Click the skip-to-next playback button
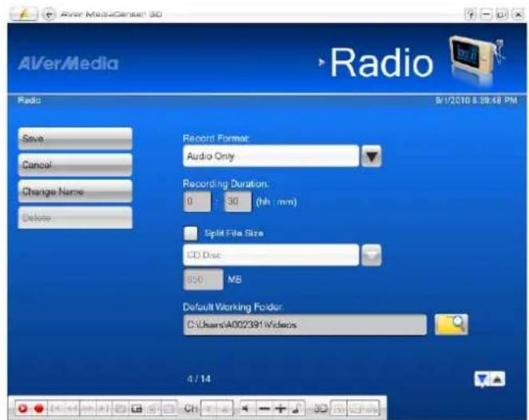Image resolution: width=529 pixels, height=420 pixels. click(104, 409)
